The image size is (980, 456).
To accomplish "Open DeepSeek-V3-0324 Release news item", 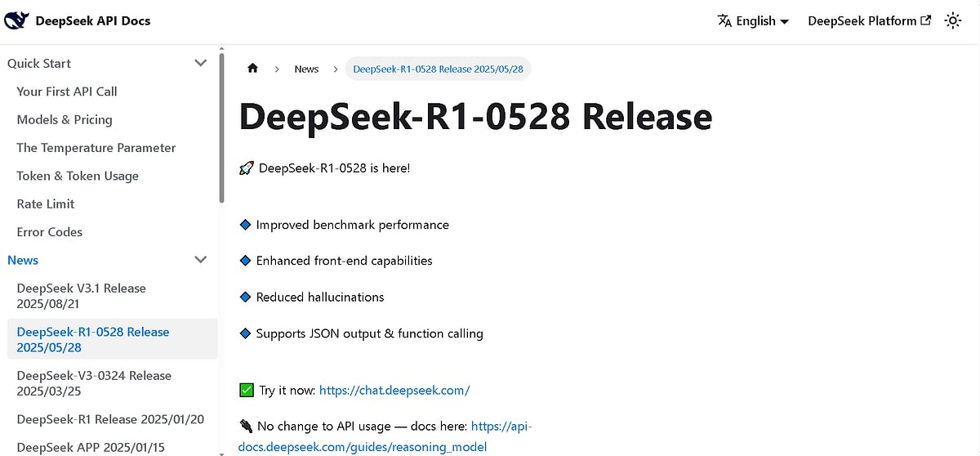I will (94, 383).
